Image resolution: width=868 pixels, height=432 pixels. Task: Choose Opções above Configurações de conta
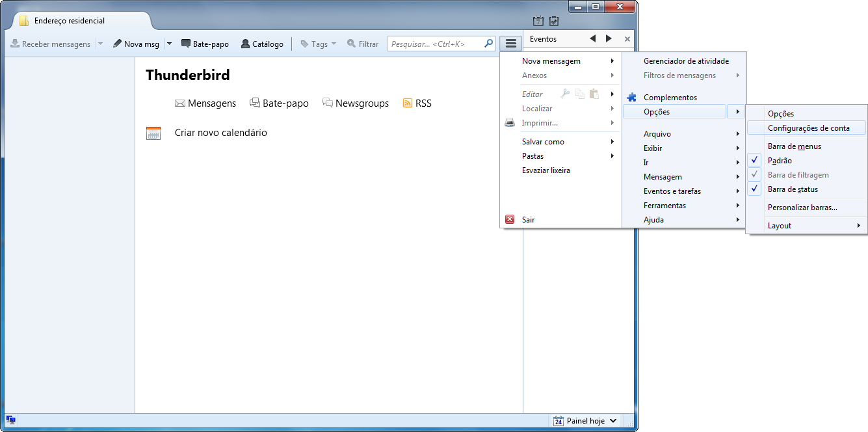point(807,114)
